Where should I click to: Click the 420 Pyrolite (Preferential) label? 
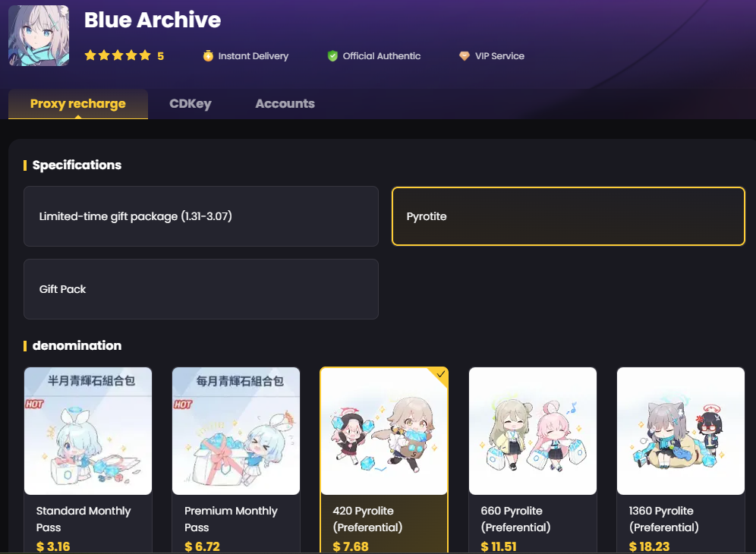(x=367, y=519)
